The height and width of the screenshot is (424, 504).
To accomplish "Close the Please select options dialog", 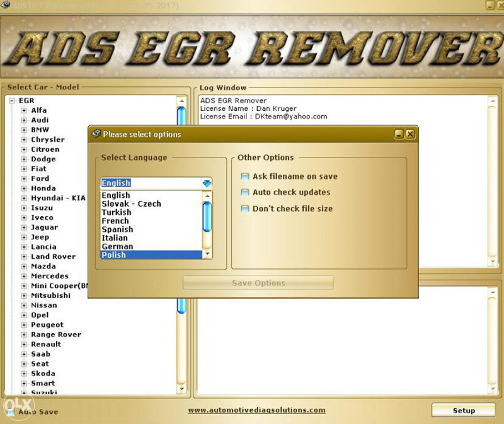I will tap(410, 134).
